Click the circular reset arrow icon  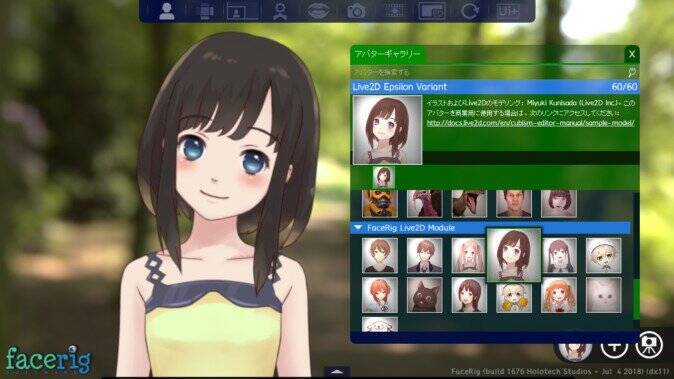470,11
